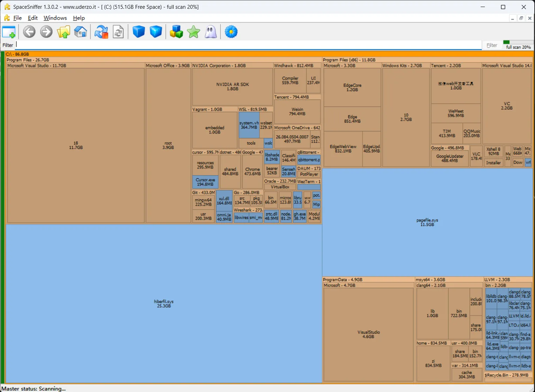Select the EdgeCore 1.2GB block
Viewport: 535px width, 392px height.
(x=352, y=88)
